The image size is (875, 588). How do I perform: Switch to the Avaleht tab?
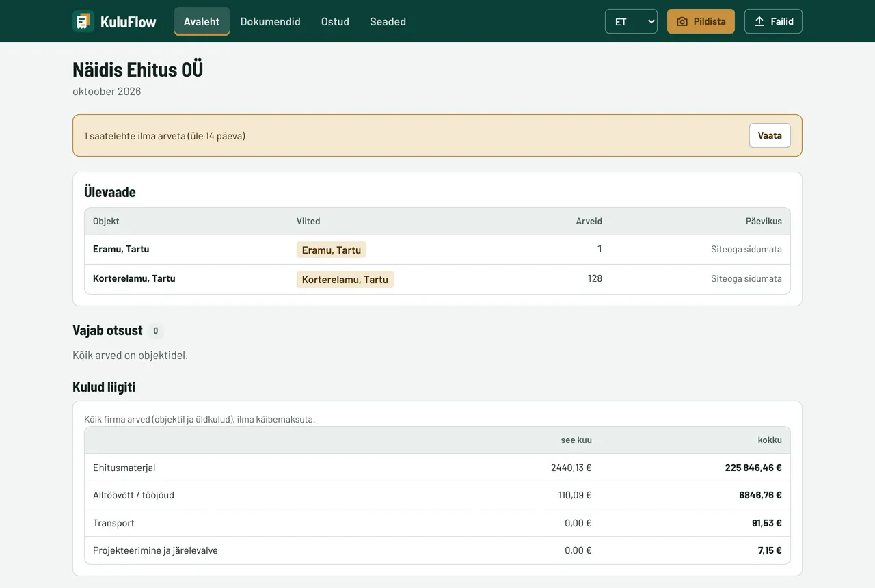[x=202, y=21]
